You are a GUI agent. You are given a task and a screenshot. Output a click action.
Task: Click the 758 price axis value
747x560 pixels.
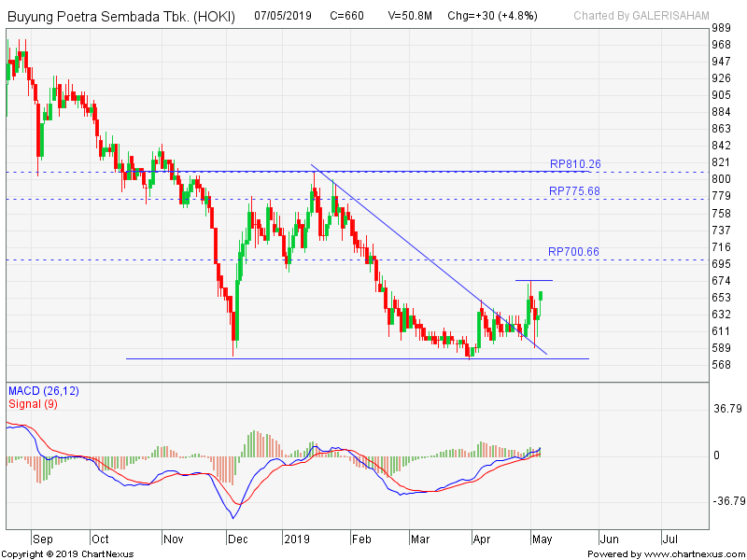pyautogui.click(x=721, y=214)
